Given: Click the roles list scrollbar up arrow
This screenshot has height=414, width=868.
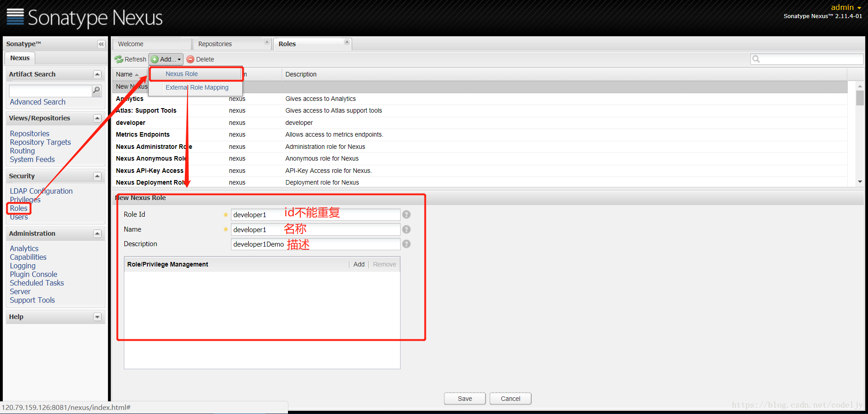Looking at the screenshot, I should click(x=860, y=86).
